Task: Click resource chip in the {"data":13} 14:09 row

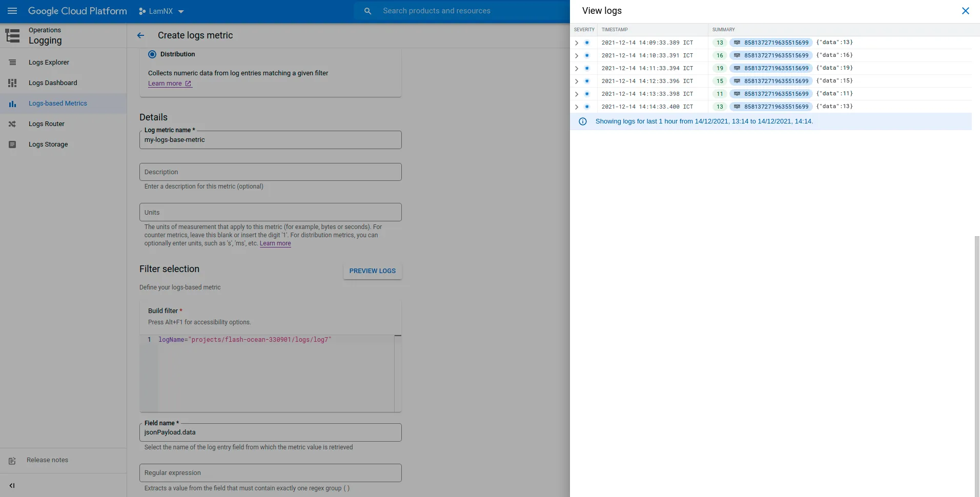Action: pyautogui.click(x=771, y=43)
